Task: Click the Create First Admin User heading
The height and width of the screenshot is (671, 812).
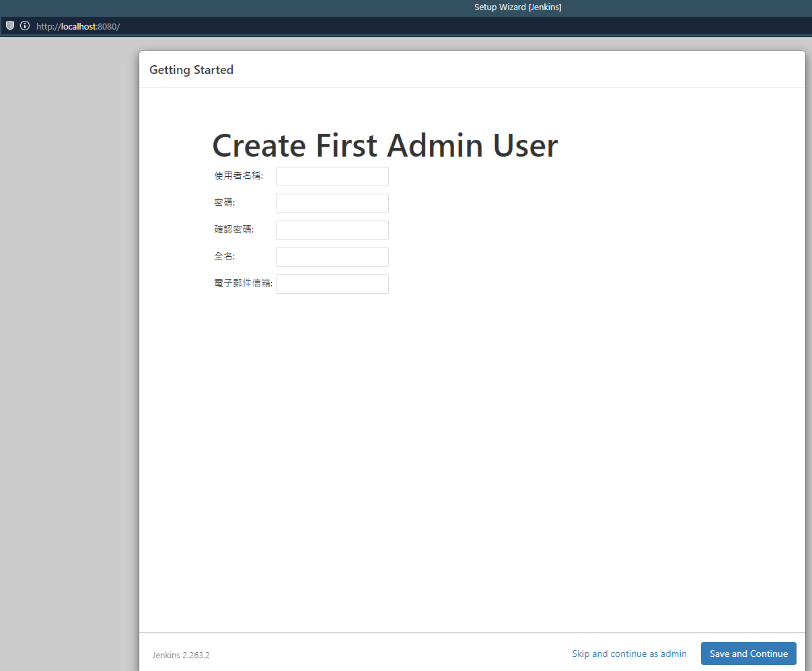Action: [385, 145]
